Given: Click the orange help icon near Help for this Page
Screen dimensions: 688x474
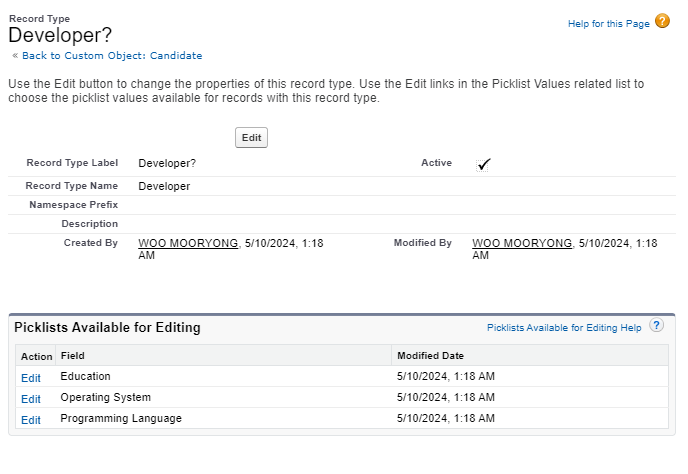Looking at the screenshot, I should 662,21.
